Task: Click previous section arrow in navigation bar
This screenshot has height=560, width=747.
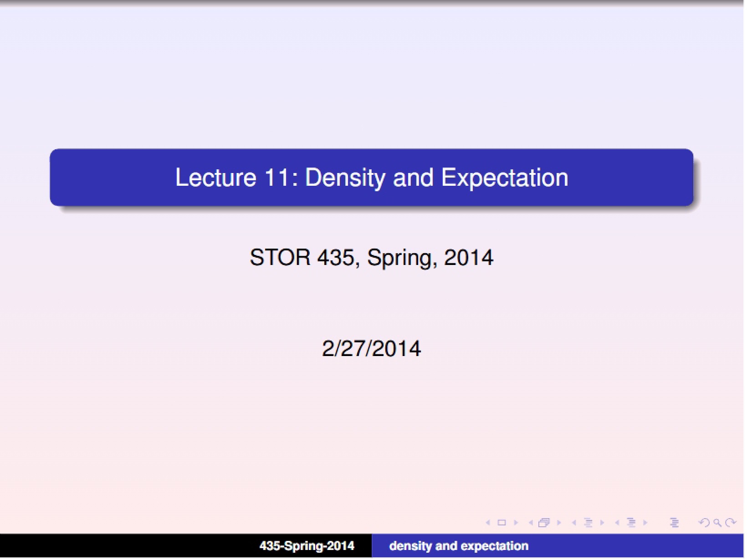Action: [617, 523]
